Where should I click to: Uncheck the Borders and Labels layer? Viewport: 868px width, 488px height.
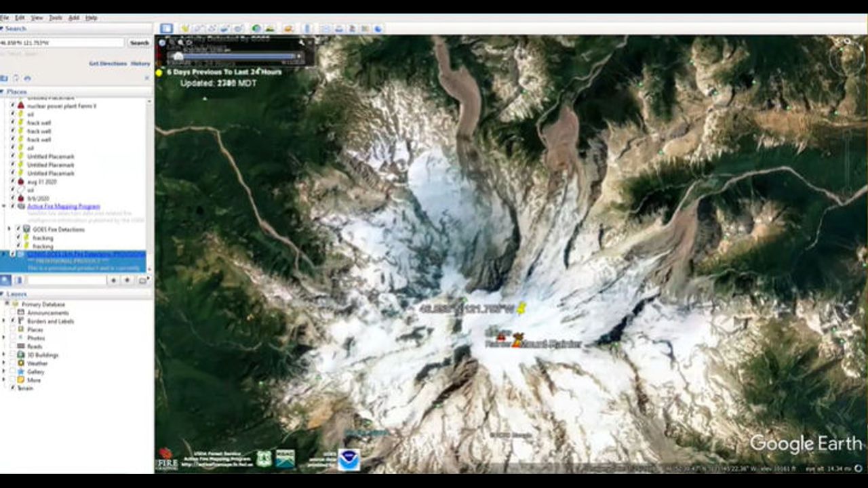coord(13,321)
